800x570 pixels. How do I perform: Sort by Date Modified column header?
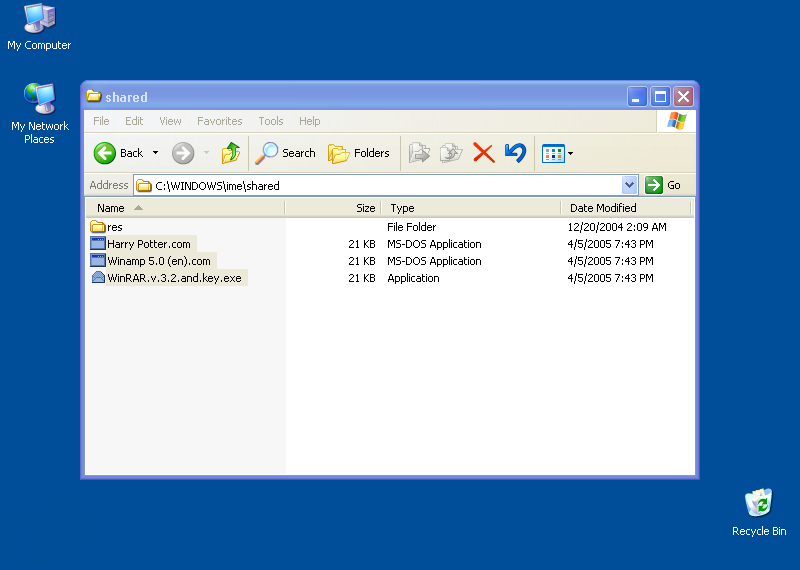(x=626, y=208)
